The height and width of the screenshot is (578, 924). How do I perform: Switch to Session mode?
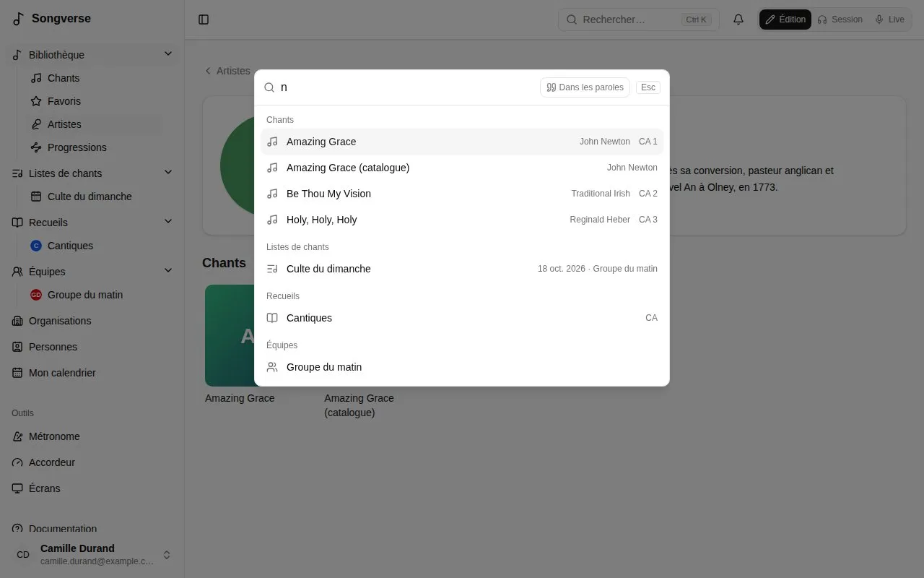pos(840,20)
